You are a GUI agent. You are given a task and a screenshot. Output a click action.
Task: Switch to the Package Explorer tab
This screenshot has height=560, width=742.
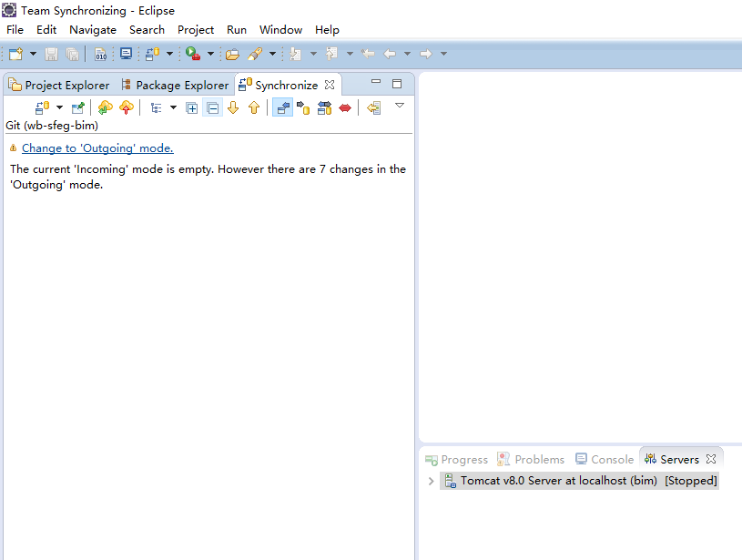(x=175, y=86)
